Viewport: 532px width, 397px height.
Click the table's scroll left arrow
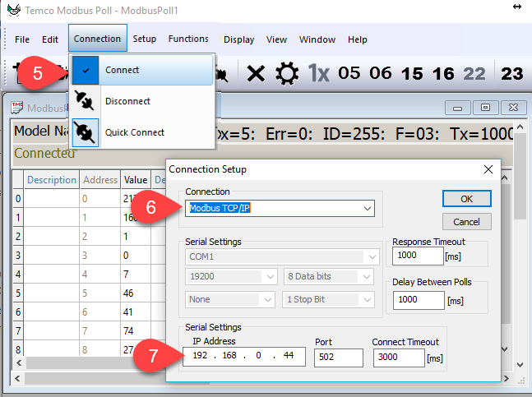(19, 362)
